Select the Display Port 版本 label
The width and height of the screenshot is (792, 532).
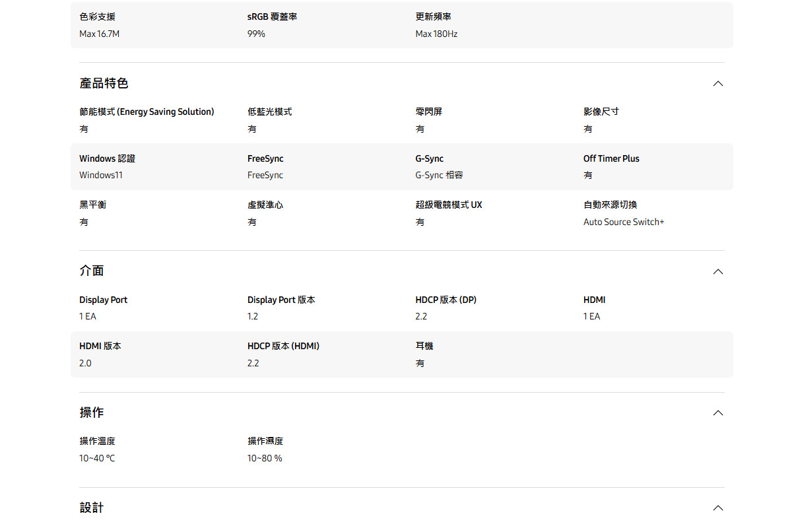281,300
